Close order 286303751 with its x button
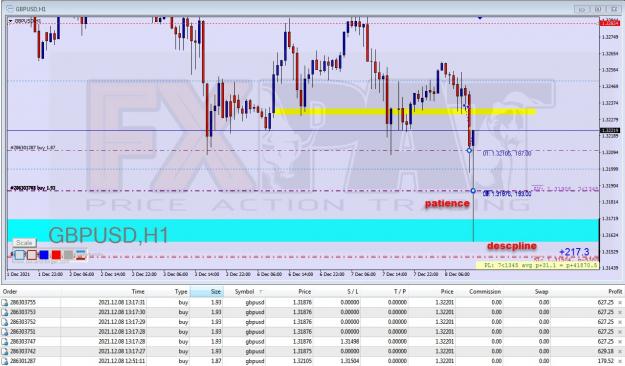 [620, 332]
